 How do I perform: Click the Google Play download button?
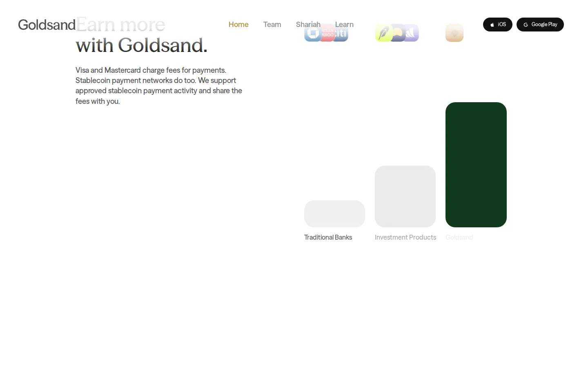(540, 25)
